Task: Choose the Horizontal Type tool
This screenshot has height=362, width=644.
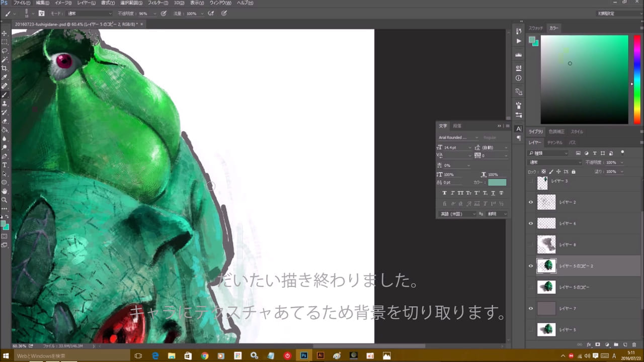Action: coord(5,165)
